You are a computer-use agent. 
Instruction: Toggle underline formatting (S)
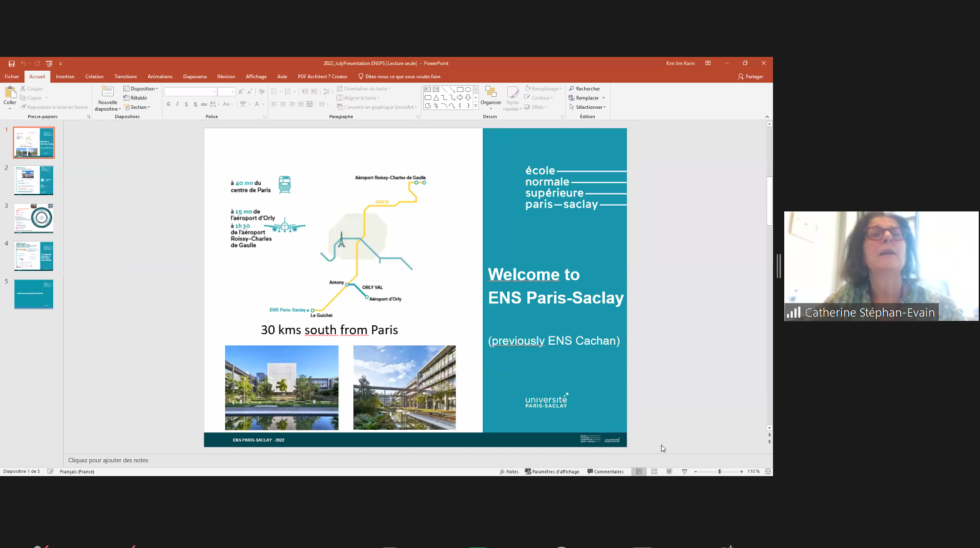pos(186,104)
